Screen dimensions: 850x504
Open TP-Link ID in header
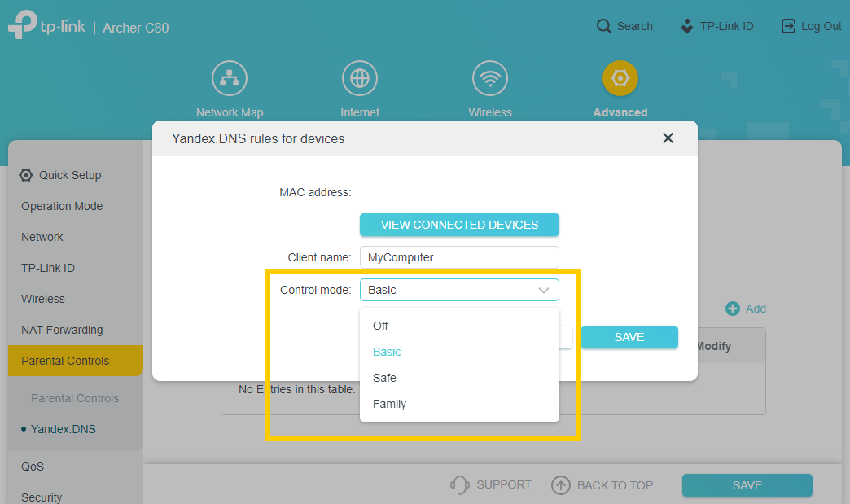717,26
